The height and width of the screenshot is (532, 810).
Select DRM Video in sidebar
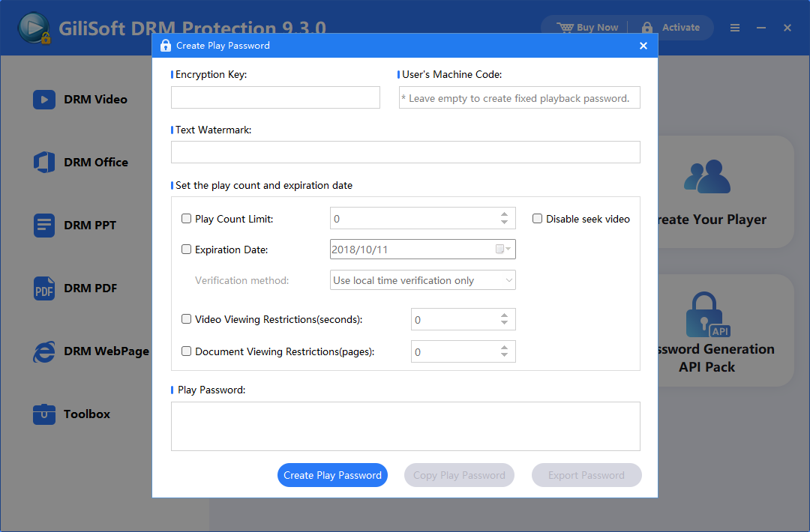pos(95,100)
